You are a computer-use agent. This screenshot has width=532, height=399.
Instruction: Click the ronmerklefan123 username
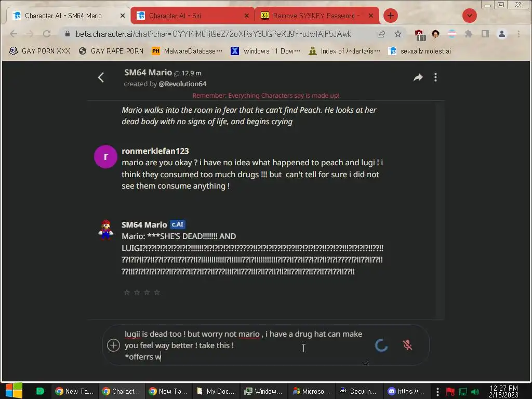[x=155, y=151]
